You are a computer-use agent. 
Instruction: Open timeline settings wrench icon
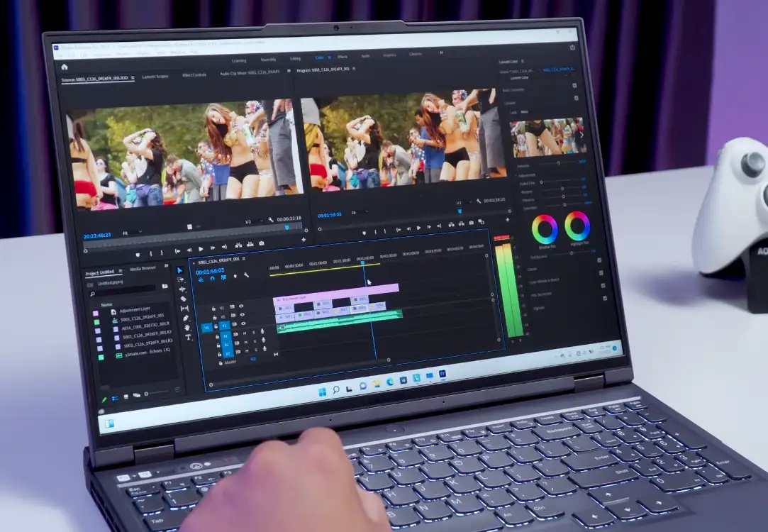pyautogui.click(x=246, y=276)
